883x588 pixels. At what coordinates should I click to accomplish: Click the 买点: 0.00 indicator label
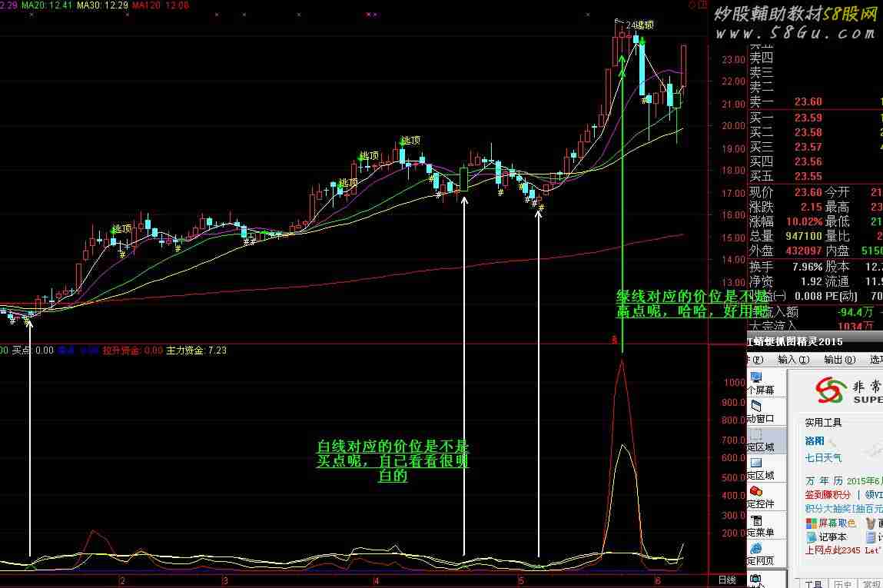[x=33, y=350]
